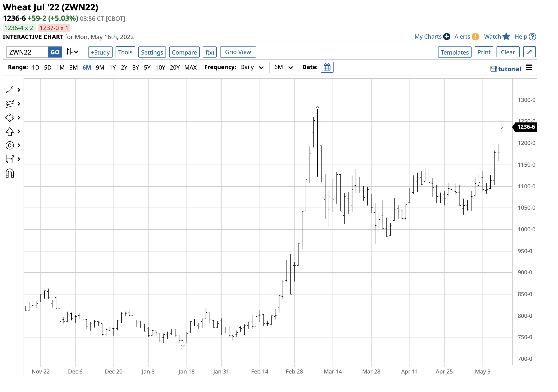Viewport: 558px width, 392px height.
Task: Select the polygon shape tool icon
Action: click(x=10, y=118)
